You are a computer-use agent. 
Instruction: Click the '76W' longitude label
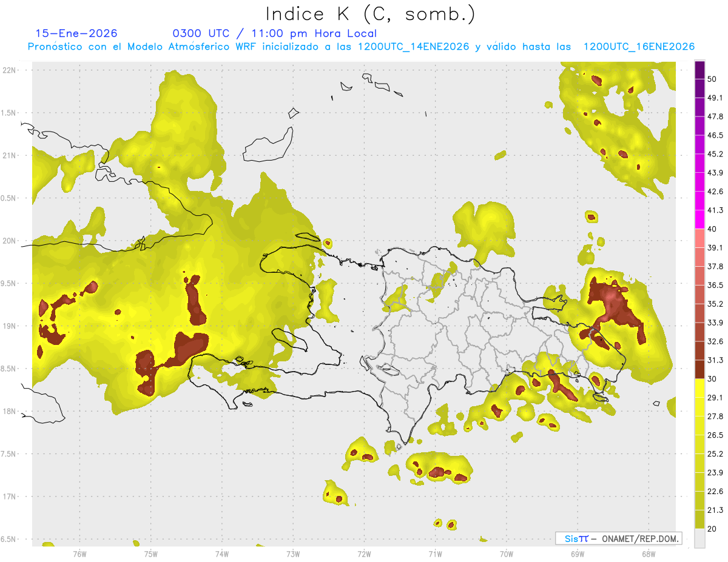(79, 554)
